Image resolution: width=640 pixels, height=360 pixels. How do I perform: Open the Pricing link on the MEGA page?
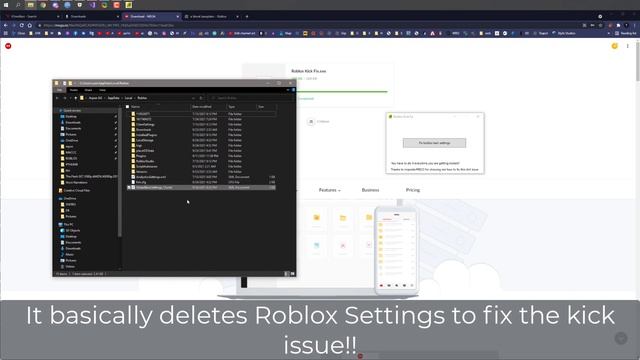(413, 190)
